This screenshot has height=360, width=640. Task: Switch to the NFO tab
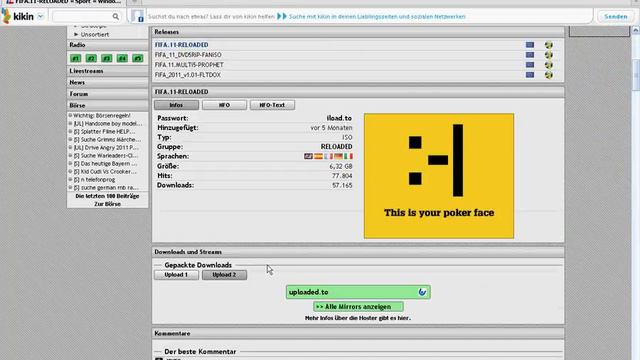[x=224, y=105]
